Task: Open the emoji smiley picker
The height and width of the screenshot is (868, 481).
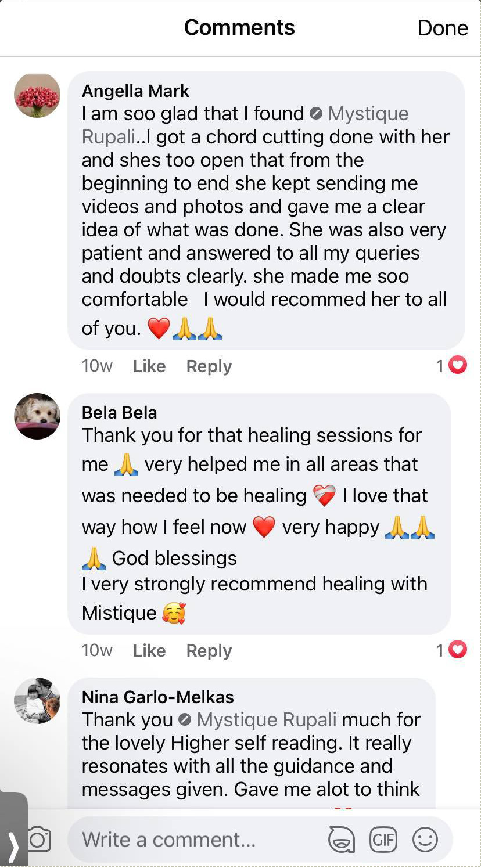Action: 425,840
